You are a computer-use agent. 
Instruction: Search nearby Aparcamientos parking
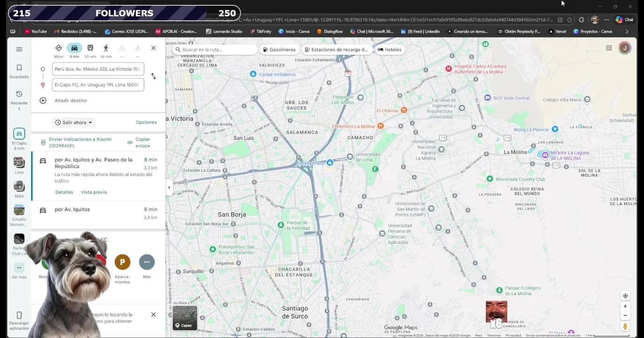[x=123, y=269]
